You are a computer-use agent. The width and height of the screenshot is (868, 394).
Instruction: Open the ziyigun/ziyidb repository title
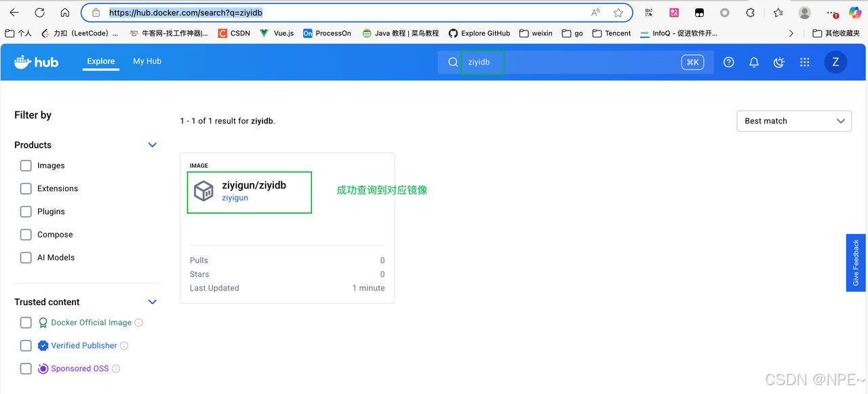[254, 185]
